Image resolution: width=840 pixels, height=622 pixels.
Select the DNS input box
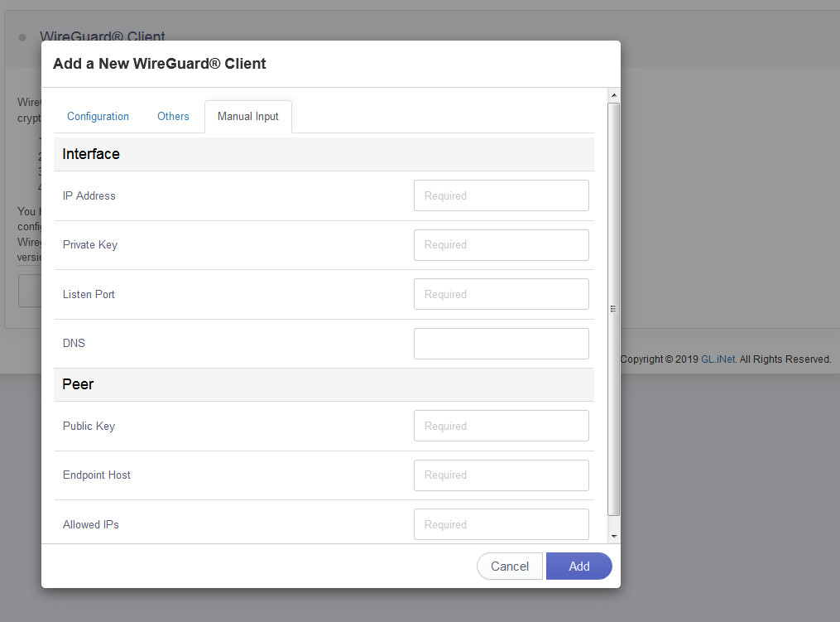click(x=501, y=344)
